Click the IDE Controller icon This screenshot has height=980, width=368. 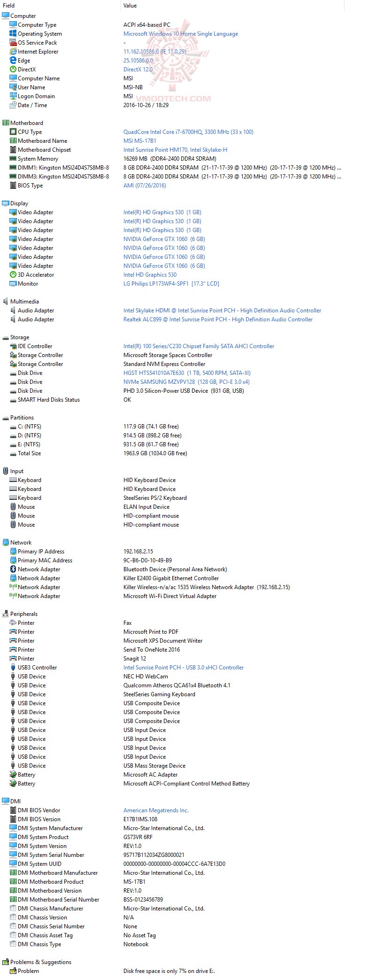pyautogui.click(x=13, y=346)
